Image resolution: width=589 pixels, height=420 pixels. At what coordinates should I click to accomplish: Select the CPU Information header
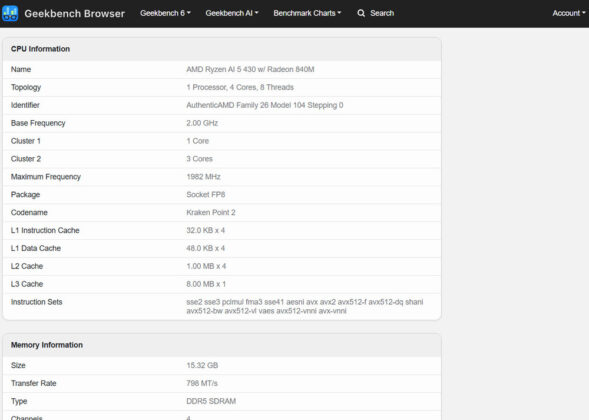pyautogui.click(x=40, y=49)
